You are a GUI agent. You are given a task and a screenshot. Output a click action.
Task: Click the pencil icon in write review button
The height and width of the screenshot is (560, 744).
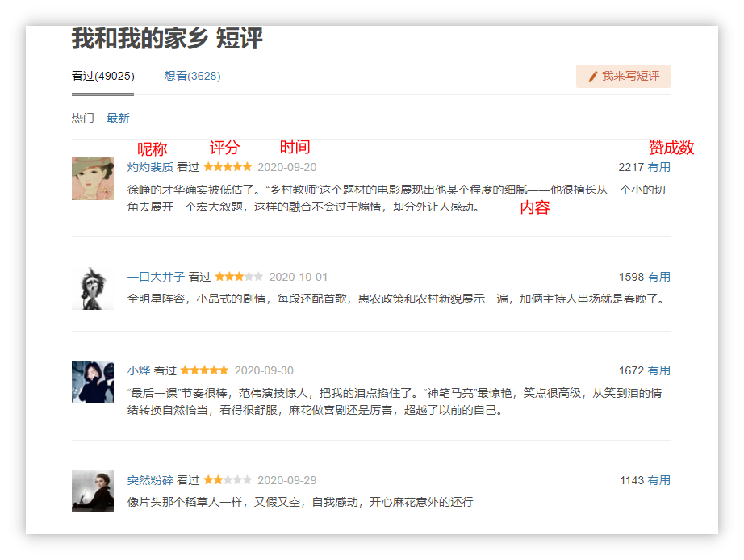pyautogui.click(x=593, y=77)
